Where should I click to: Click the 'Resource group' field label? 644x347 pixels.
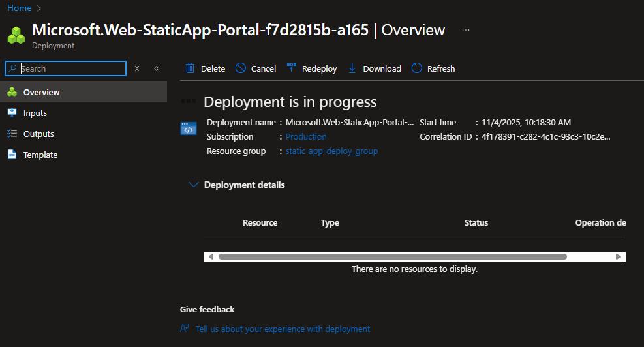click(x=236, y=151)
